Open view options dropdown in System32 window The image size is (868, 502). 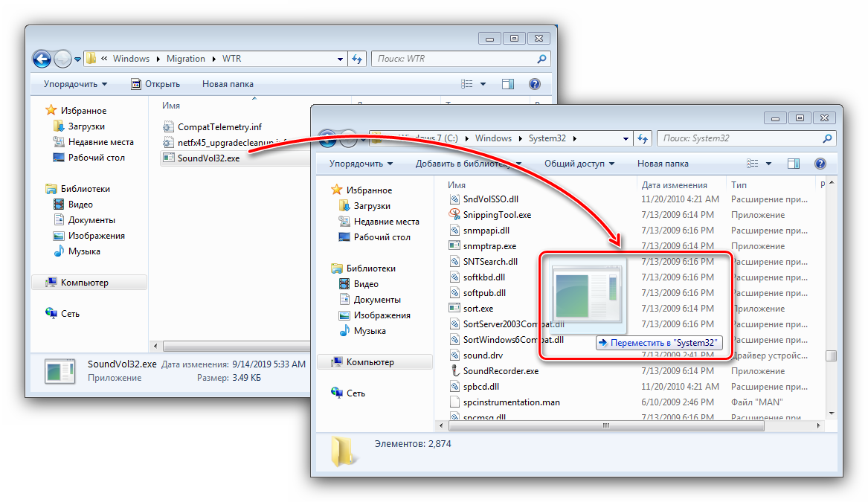768,164
